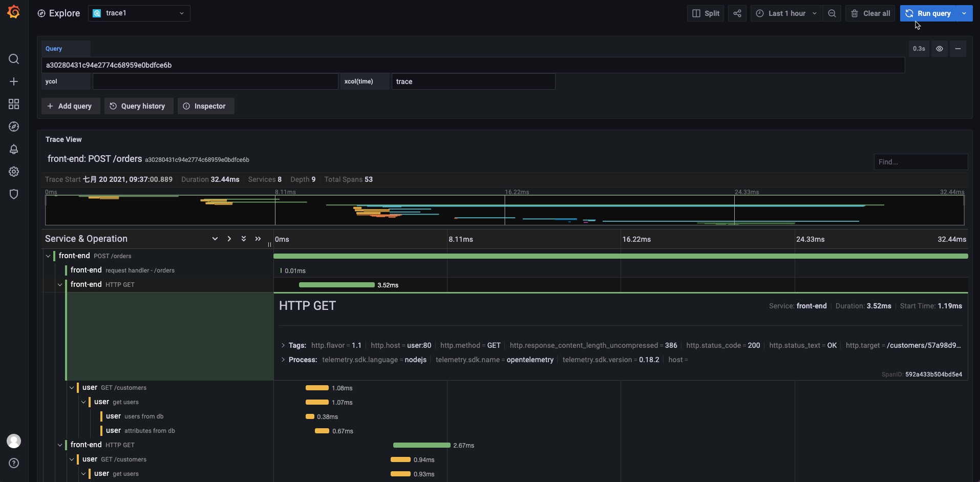Click the 1.08ms orange span bar
This screenshot has width=980, height=482.
tap(317, 388)
